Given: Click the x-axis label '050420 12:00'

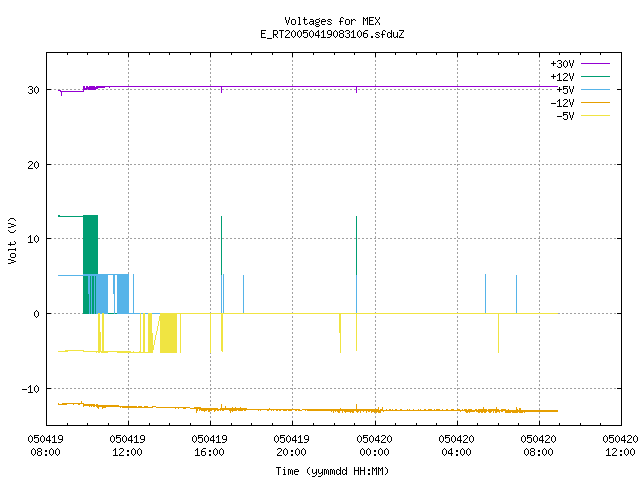Looking at the screenshot, I should click(x=620, y=446).
